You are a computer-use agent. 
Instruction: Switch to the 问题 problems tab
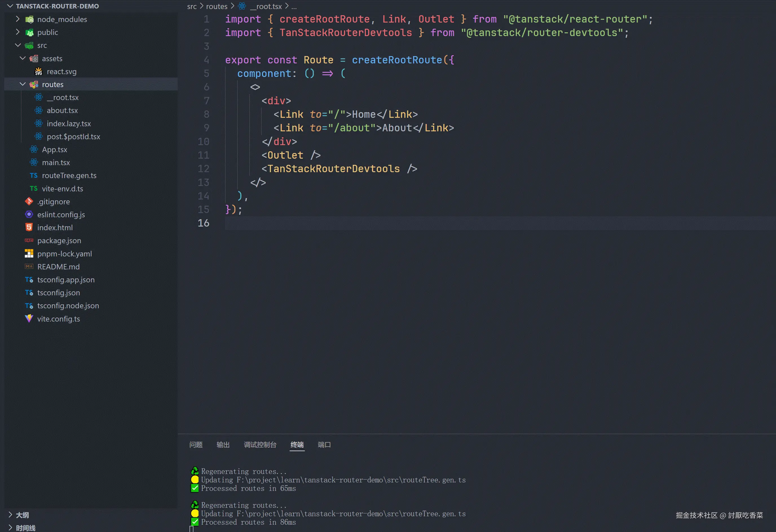pyautogui.click(x=196, y=445)
